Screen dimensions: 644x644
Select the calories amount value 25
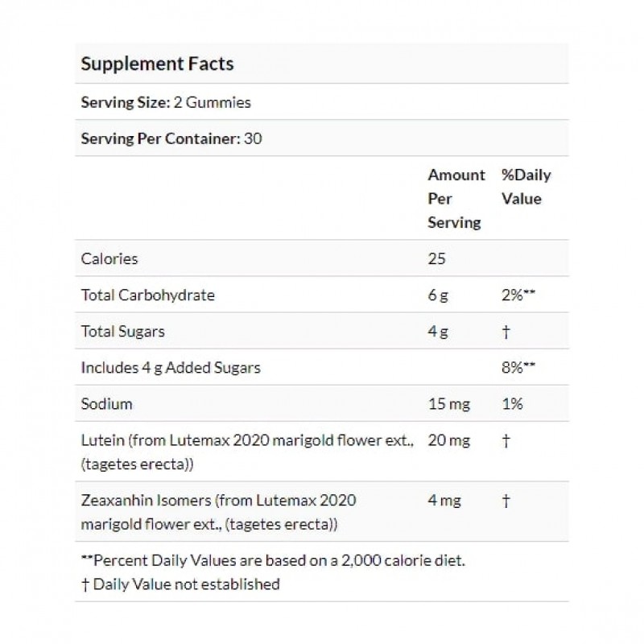click(436, 258)
